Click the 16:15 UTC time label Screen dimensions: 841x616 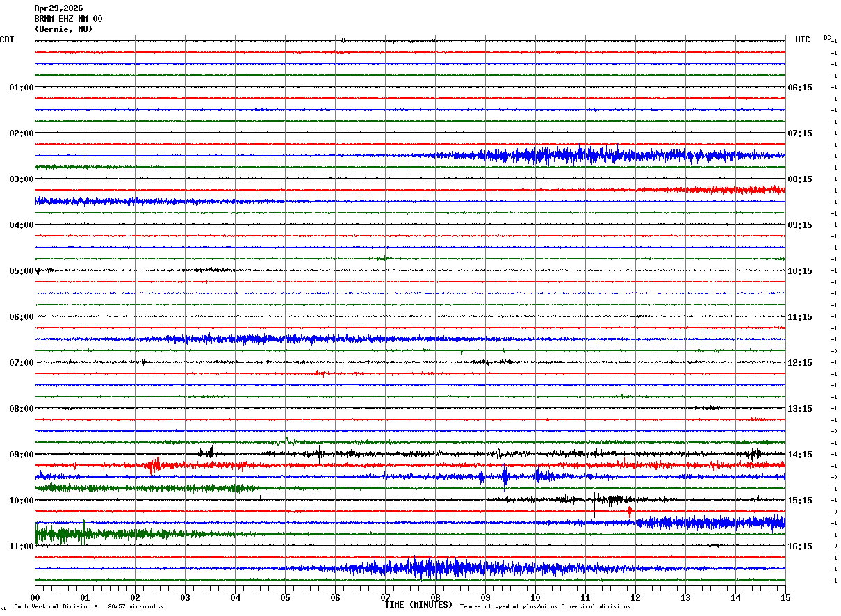pyautogui.click(x=799, y=546)
